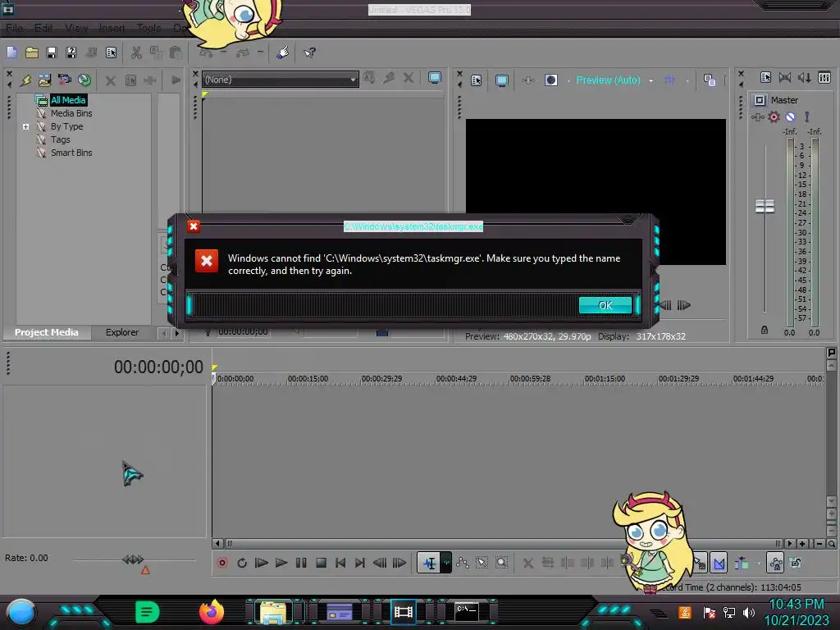Image resolution: width=840 pixels, height=630 pixels.
Task: Click Downmix Output icon in Master
Action: pyautogui.click(x=785, y=78)
